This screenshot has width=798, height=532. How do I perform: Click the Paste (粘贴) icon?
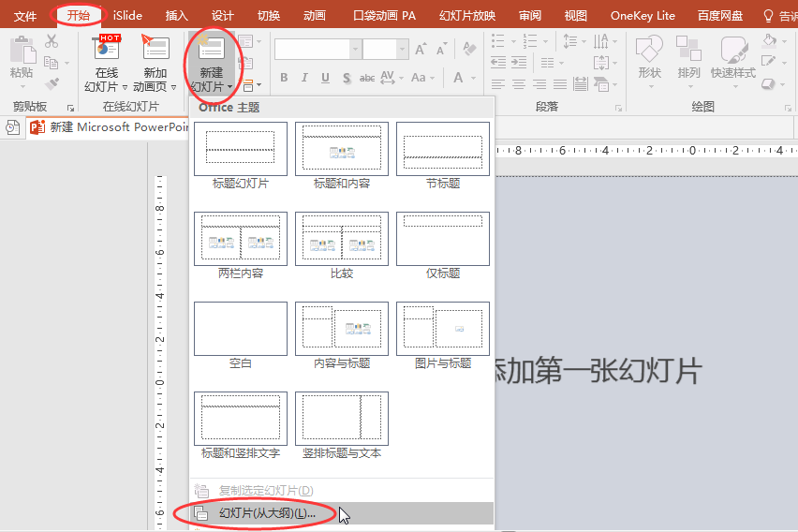point(22,50)
